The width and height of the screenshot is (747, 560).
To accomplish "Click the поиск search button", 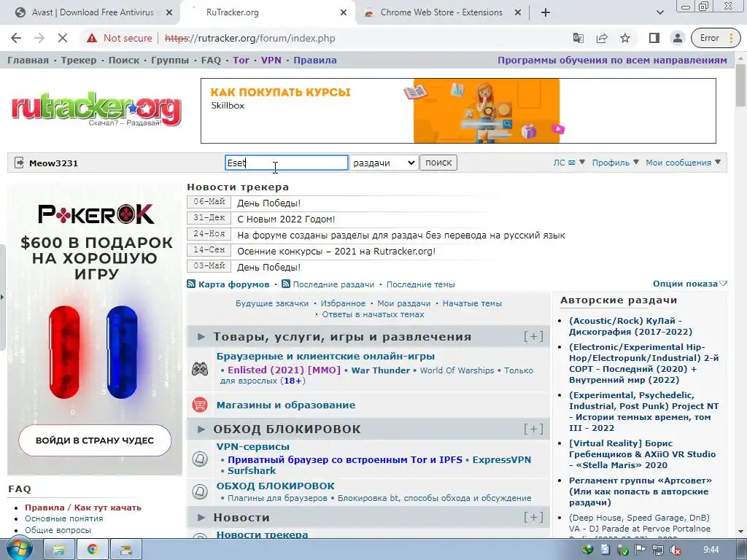I will coord(438,163).
